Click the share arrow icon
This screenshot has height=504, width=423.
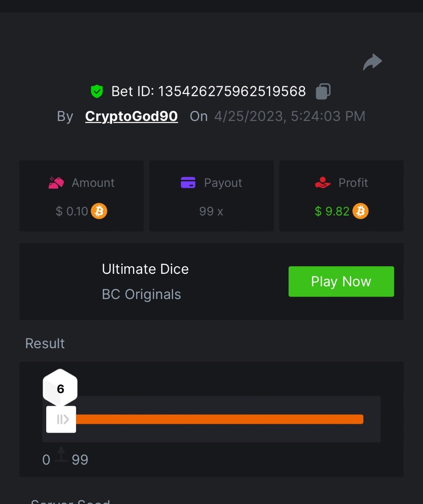click(372, 62)
